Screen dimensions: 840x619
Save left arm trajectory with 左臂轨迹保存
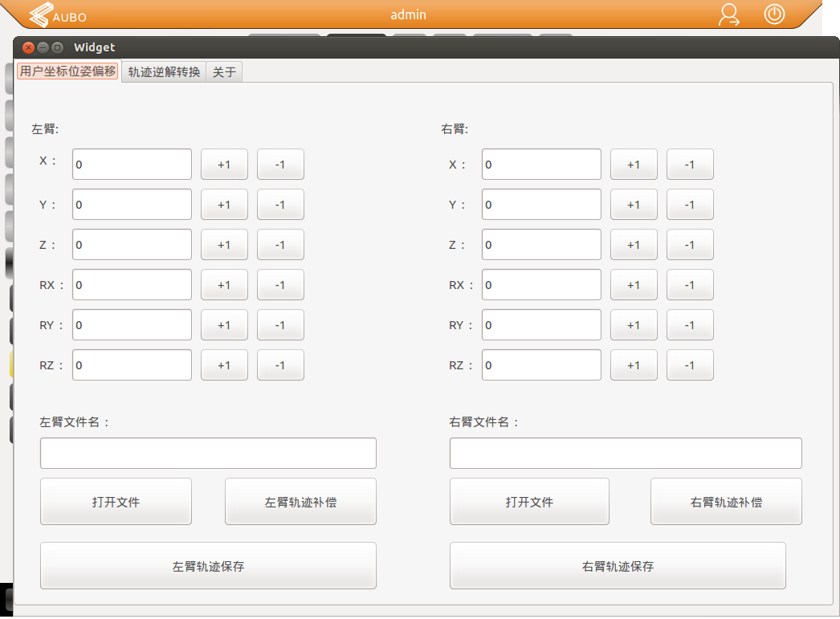point(208,566)
